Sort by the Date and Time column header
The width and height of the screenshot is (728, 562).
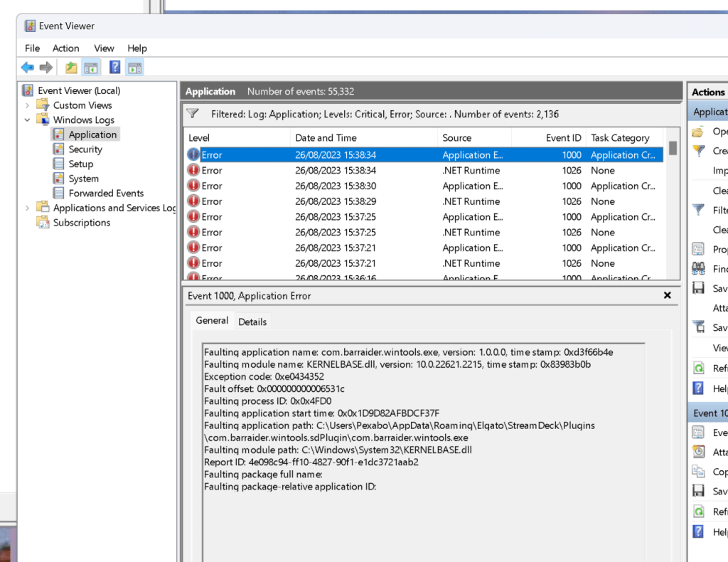363,138
